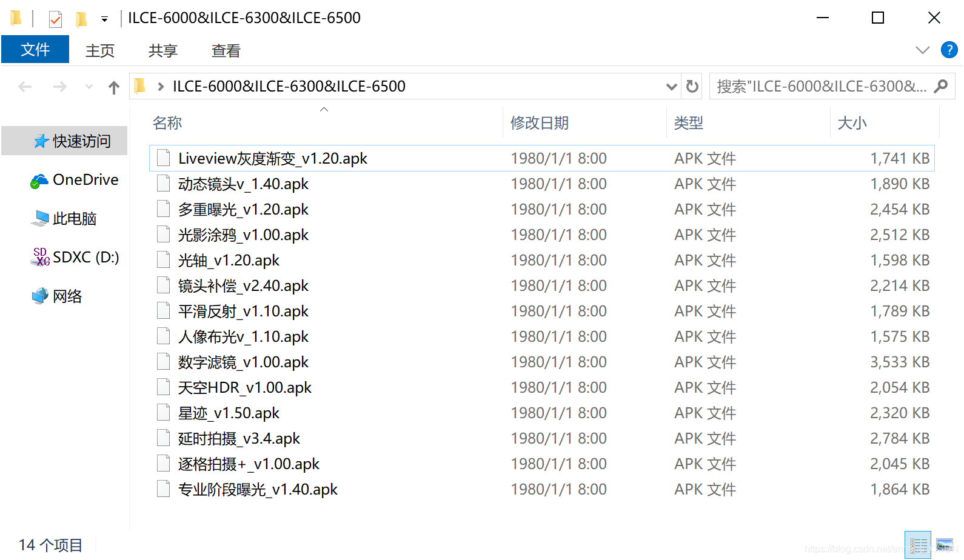Select file 逐格拍摄+_v1.00.apk
Viewport: 964px width, 560px height.
coord(542,464)
